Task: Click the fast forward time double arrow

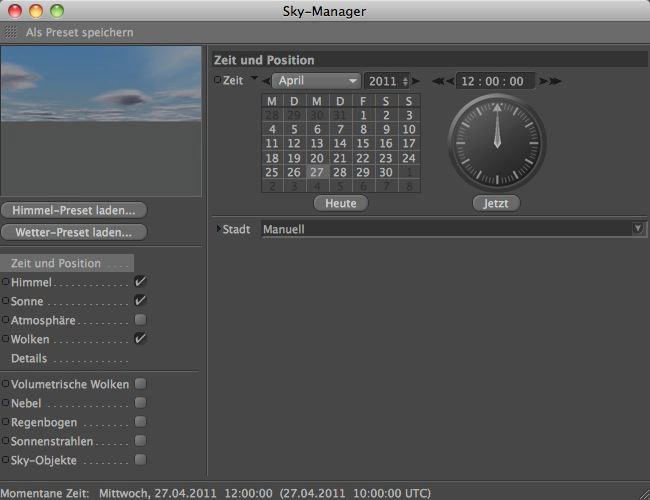Action: point(551,81)
